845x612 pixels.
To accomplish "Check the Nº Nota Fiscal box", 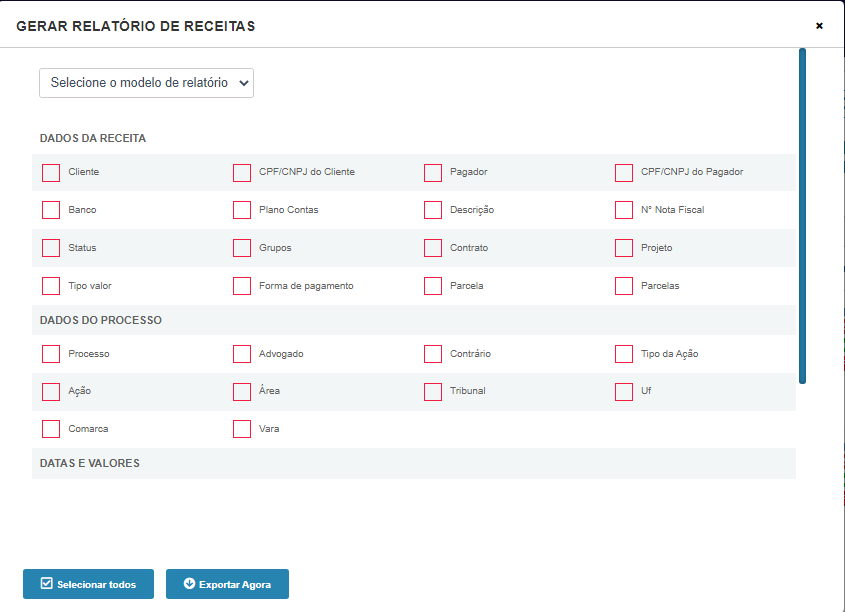I will click(x=624, y=210).
